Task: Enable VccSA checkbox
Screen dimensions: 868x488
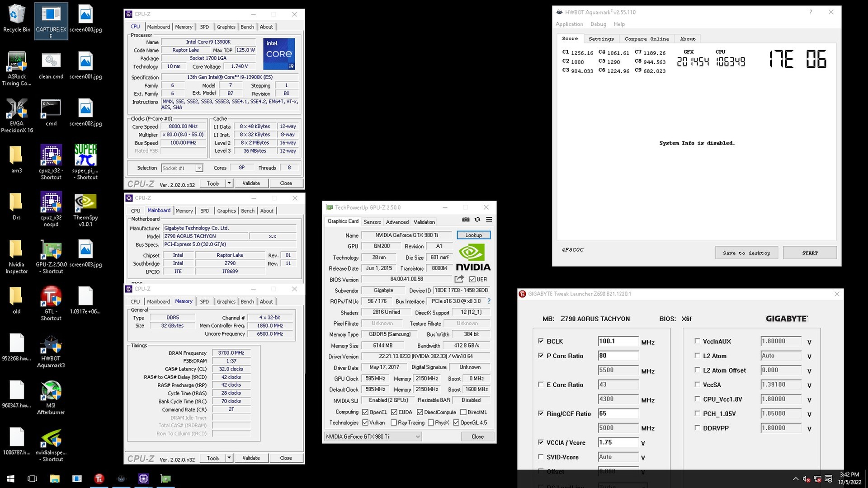Action: (x=697, y=385)
